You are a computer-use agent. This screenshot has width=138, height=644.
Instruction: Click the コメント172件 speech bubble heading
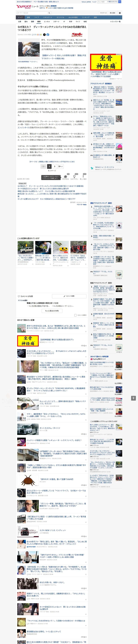point(25,296)
